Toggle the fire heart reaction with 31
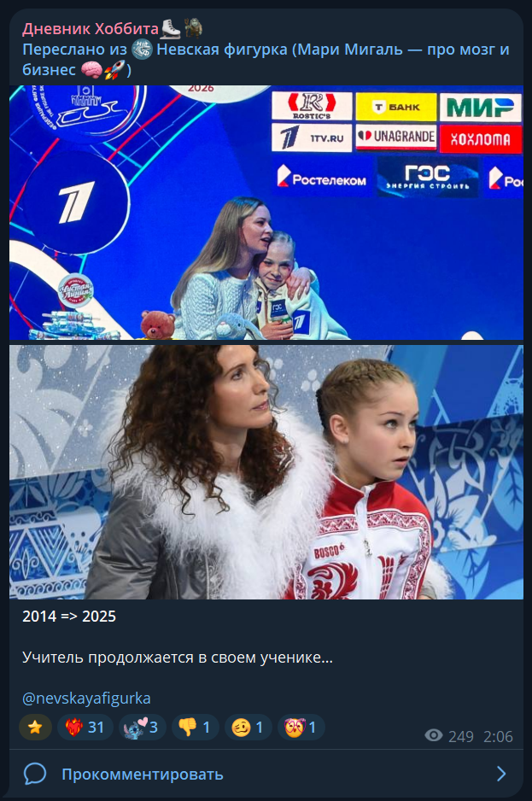The width and height of the screenshot is (532, 801). (85, 727)
